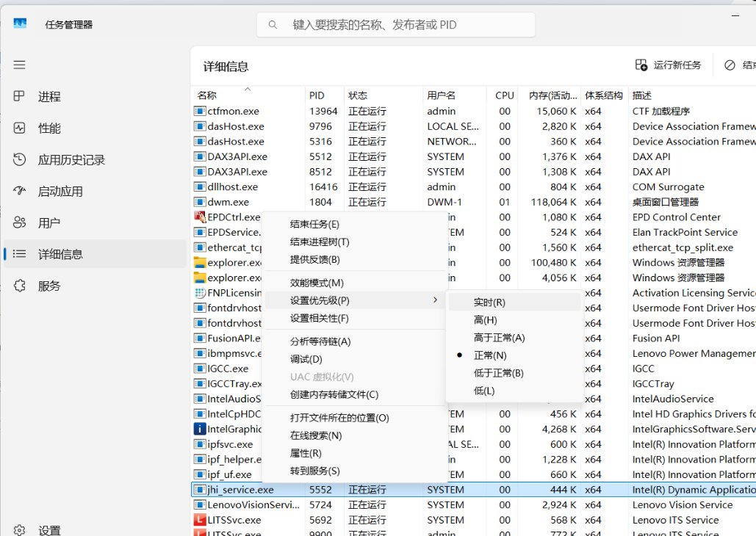This screenshot has height=536, width=756.
Task: Set priority to 低(L)
Action: [514, 391]
